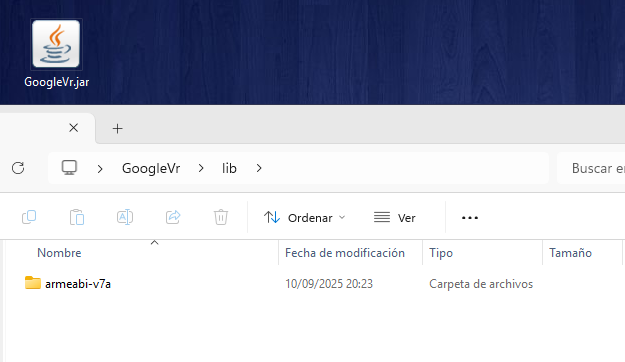Click the Paste toolbar icon

(x=77, y=217)
